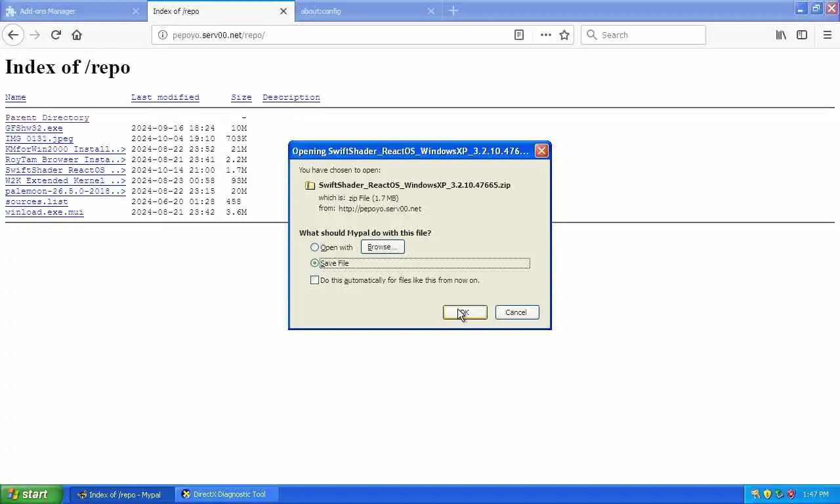Image resolution: width=840 pixels, height=504 pixels.
Task: Click the 2024-09-16 18:24 date entry
Action: [173, 128]
